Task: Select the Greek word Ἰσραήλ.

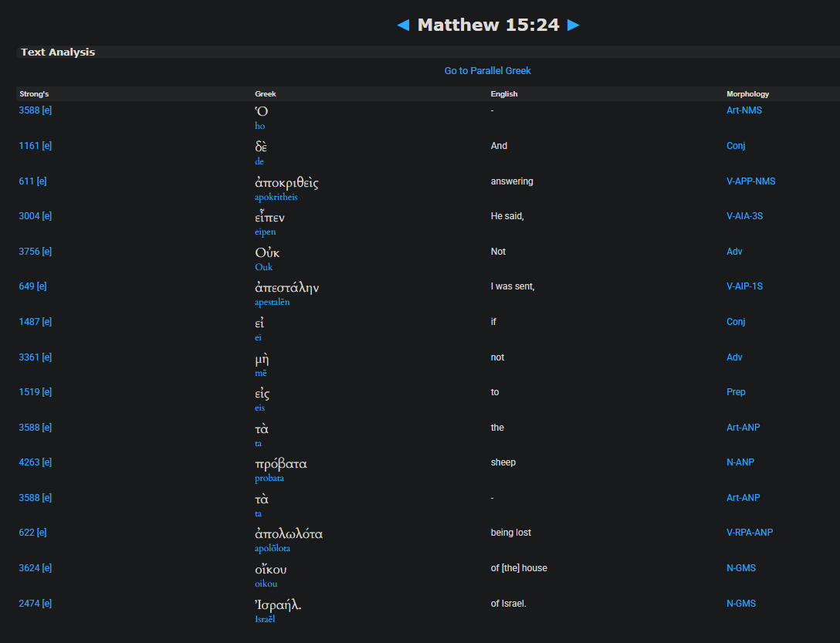Action: (x=277, y=605)
